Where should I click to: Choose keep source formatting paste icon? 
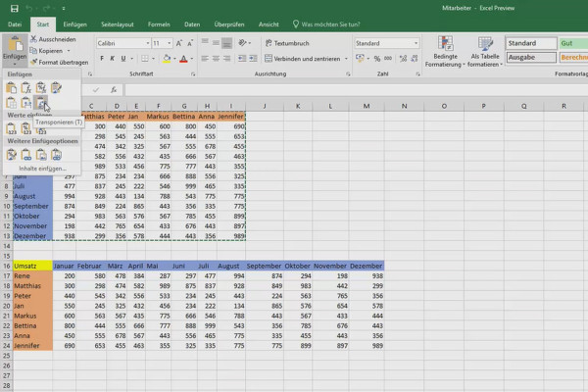coord(56,88)
